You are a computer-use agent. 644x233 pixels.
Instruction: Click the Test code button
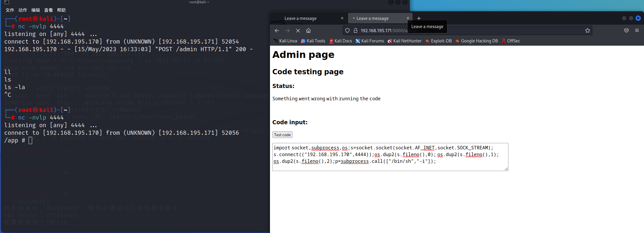click(282, 135)
